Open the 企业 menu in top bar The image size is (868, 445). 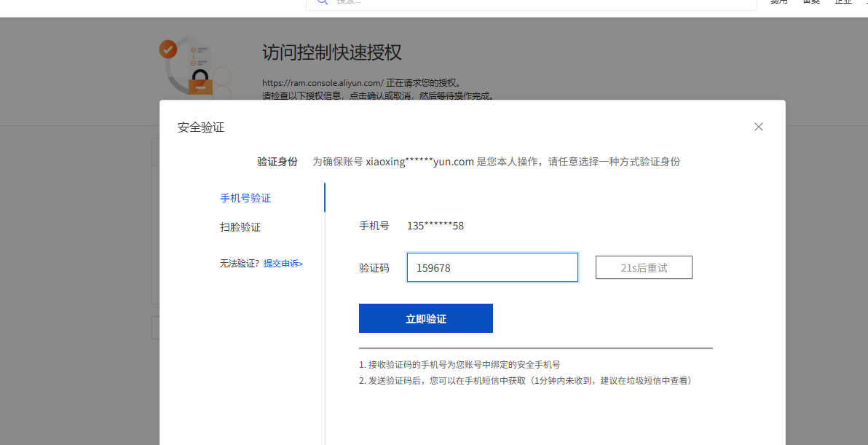click(x=843, y=2)
